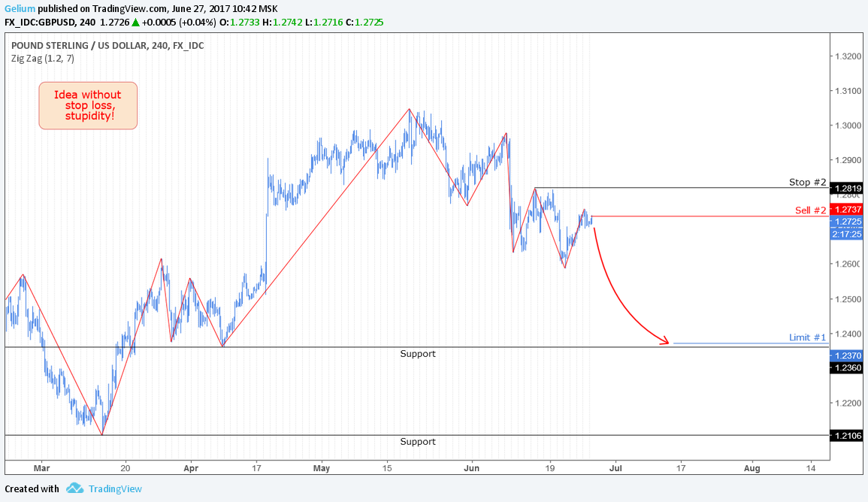Select the Limit #1 label
868x502 pixels.
click(x=807, y=337)
